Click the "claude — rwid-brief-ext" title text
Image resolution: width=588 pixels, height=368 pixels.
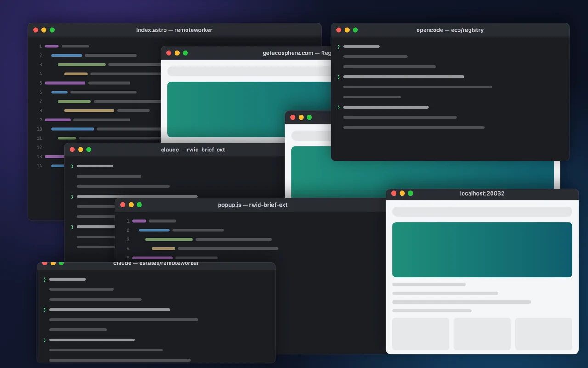[x=193, y=149]
